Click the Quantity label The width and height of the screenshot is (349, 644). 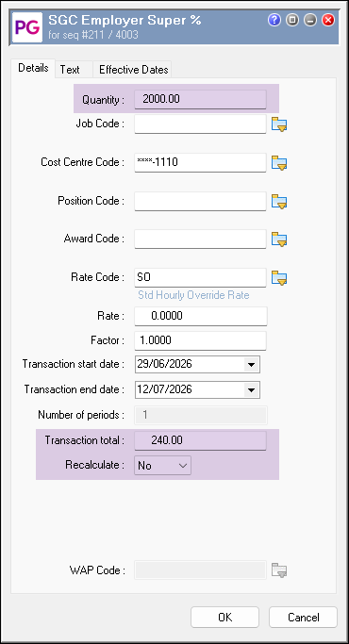point(103,100)
